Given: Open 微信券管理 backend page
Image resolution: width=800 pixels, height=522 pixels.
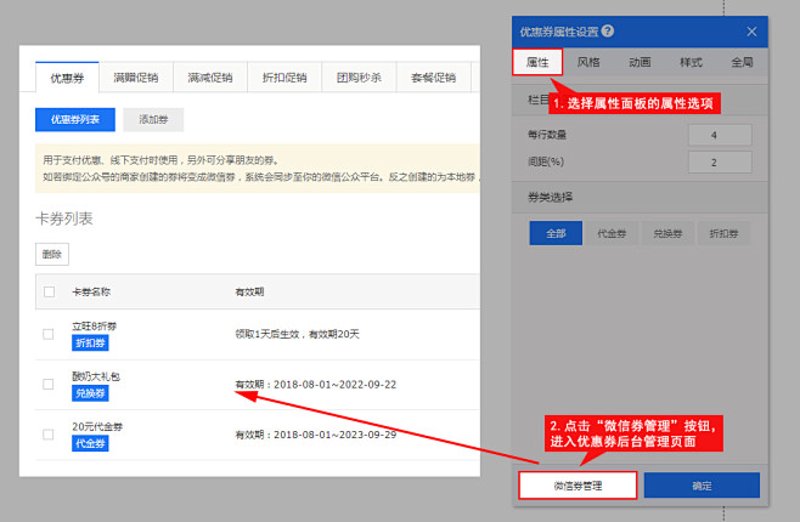Looking at the screenshot, I should pos(578,486).
